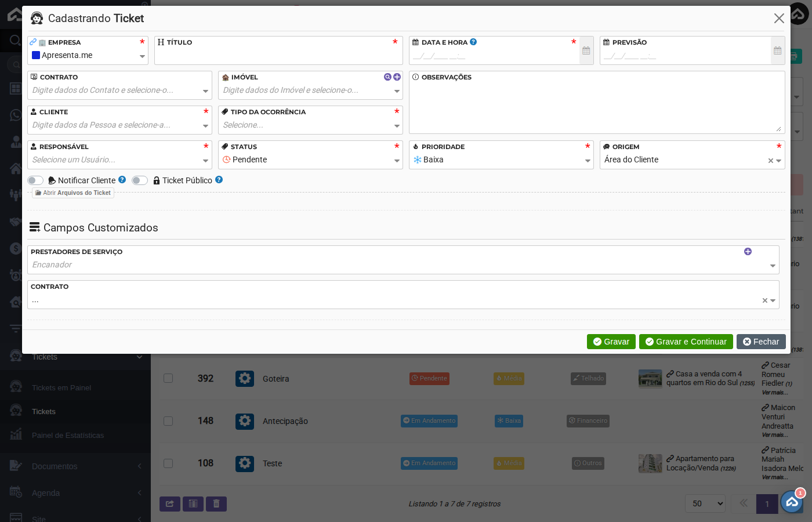Viewport: 812px width, 522px height.
Task: Add a new Imóvel with plus icon
Action: point(397,77)
